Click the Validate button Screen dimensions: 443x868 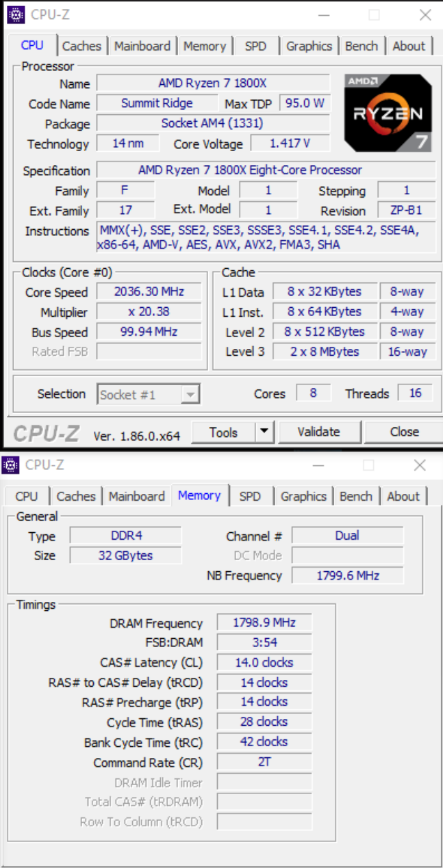pos(318,432)
